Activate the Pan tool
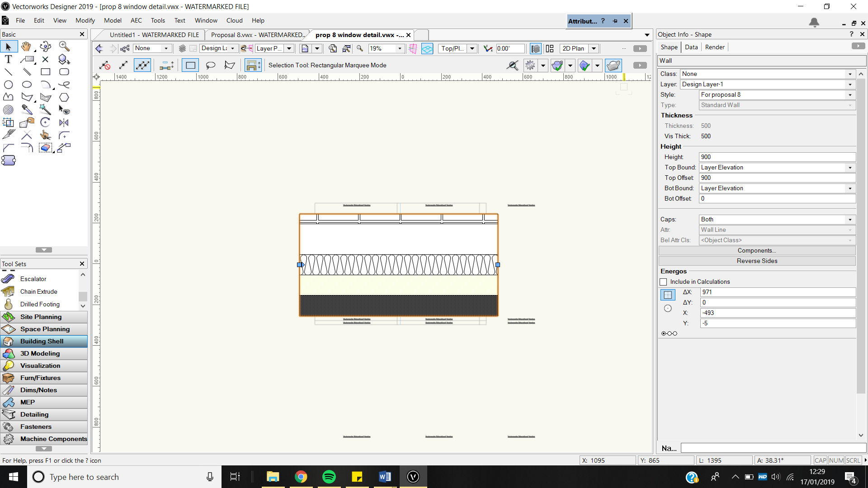Viewport: 868px width, 488px height. (26, 47)
